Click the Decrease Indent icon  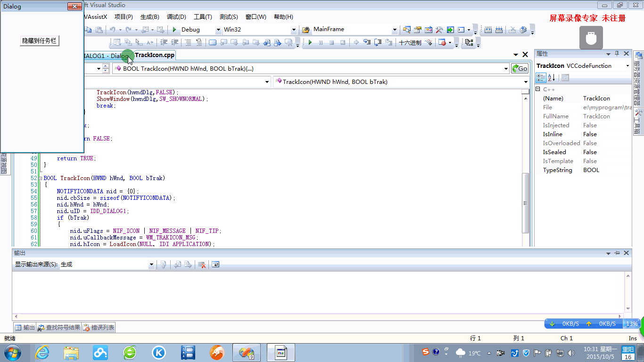pyautogui.click(x=164, y=42)
